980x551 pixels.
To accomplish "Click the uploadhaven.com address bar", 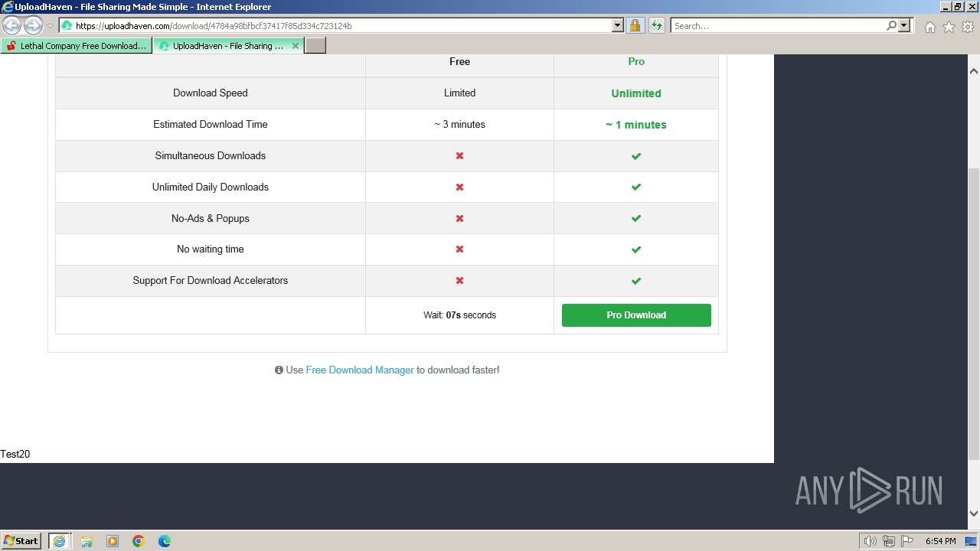I will coord(341,26).
